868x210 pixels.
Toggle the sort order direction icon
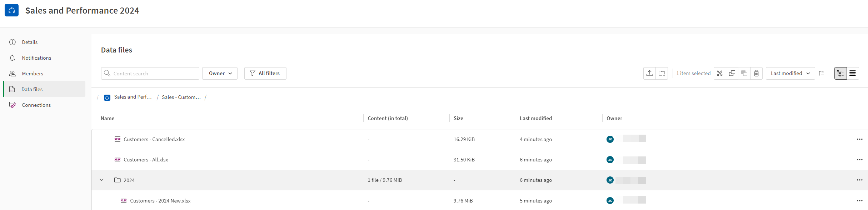pyautogui.click(x=821, y=73)
